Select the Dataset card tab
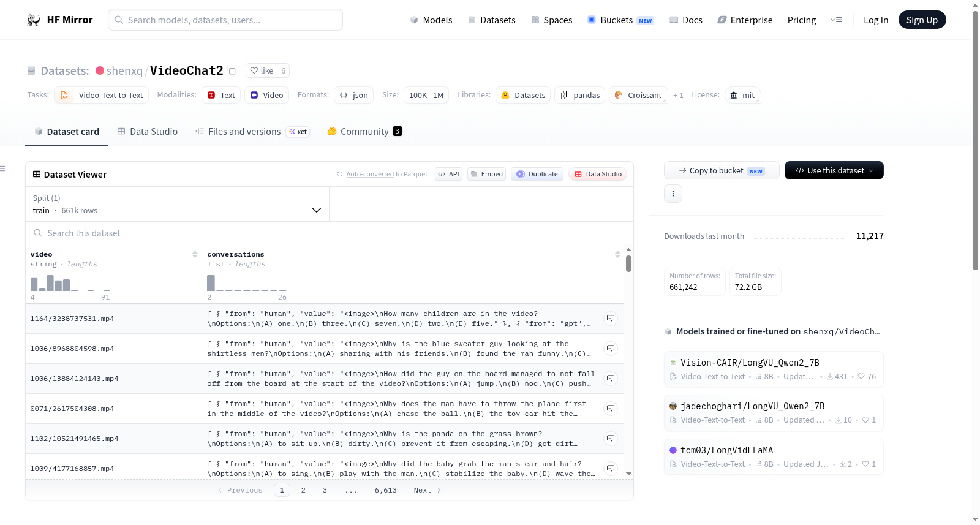The image size is (980, 525). click(66, 131)
